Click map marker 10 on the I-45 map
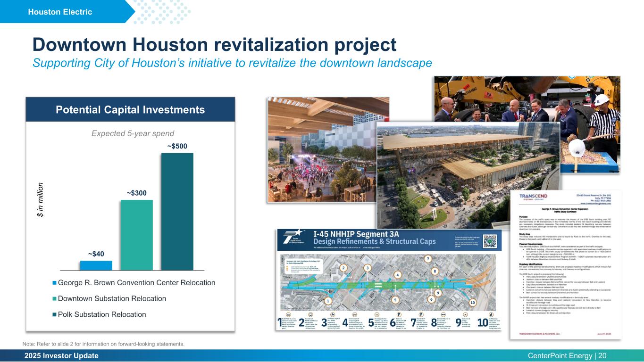 coord(472,302)
